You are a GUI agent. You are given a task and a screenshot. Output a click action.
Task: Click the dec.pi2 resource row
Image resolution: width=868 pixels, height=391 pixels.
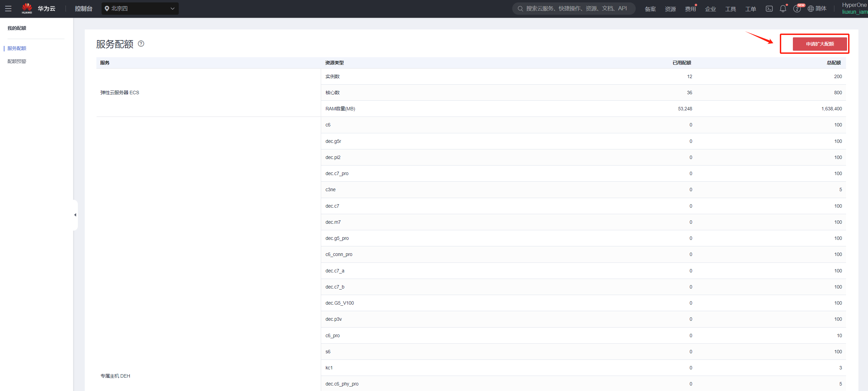[583, 157]
